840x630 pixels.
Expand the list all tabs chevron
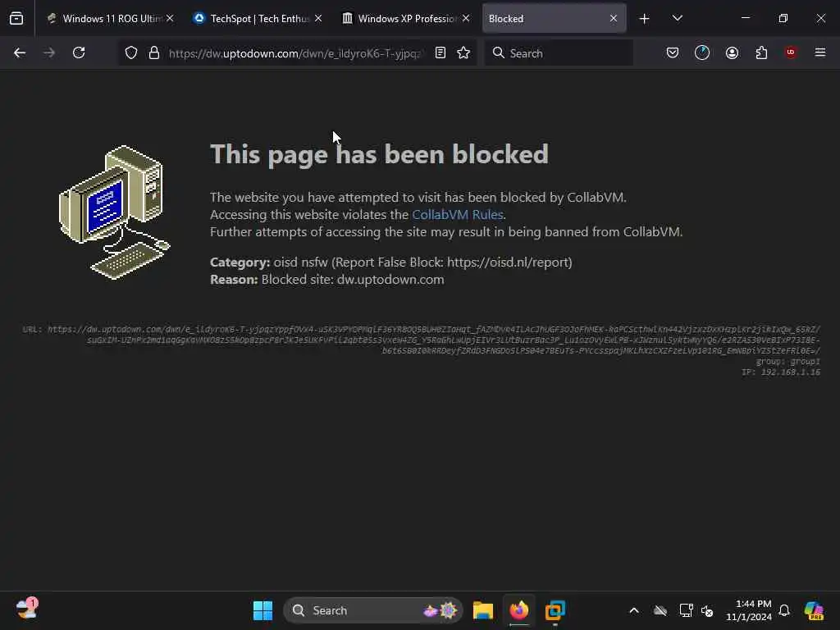point(677,18)
